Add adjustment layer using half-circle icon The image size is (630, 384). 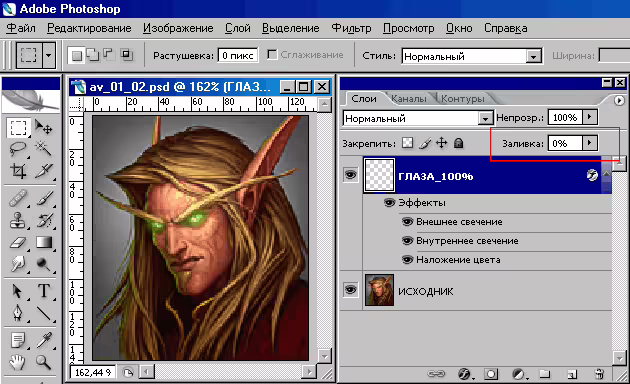(x=519, y=374)
